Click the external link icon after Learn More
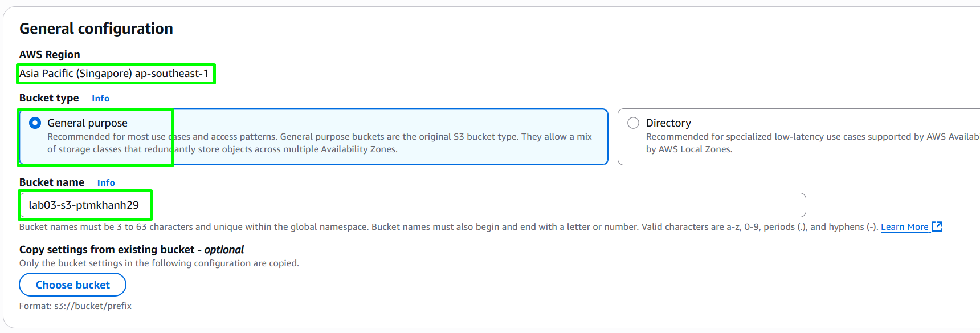980x333 pixels. pos(937,227)
